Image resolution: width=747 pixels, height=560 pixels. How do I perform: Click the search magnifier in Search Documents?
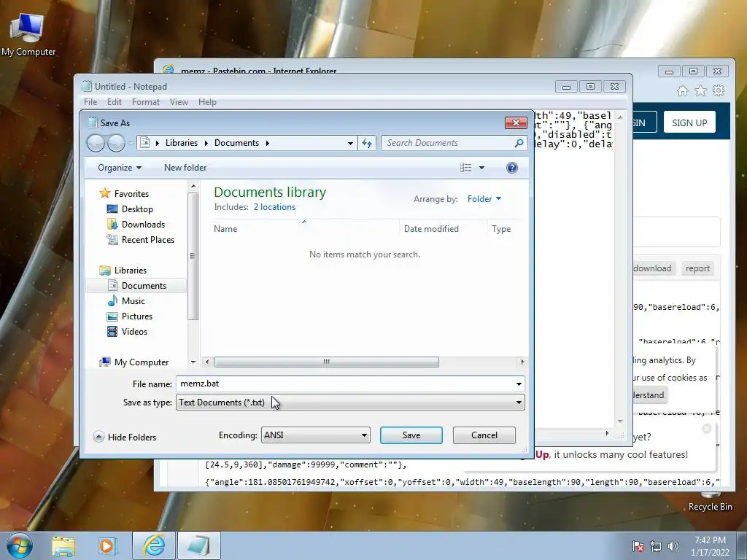pos(519,143)
